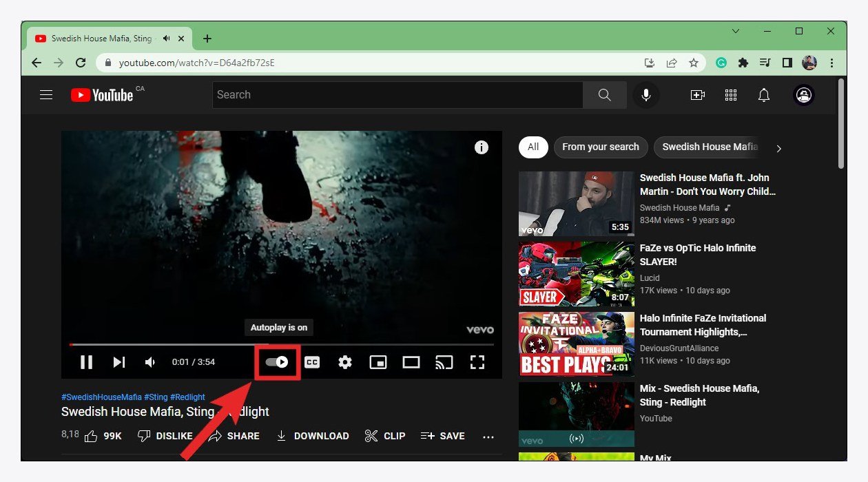Click the SAVE button
Screen dimensions: 868x482
click(x=443, y=436)
